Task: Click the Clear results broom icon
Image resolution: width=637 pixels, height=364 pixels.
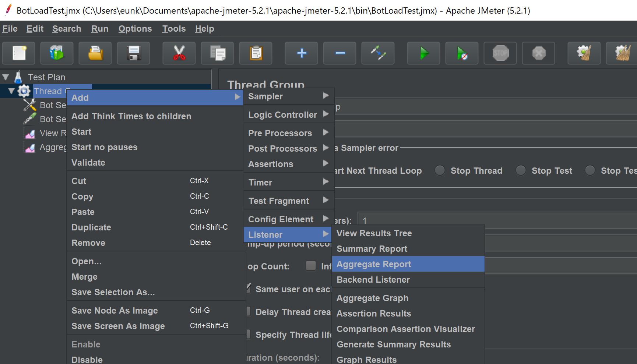Action: click(584, 53)
